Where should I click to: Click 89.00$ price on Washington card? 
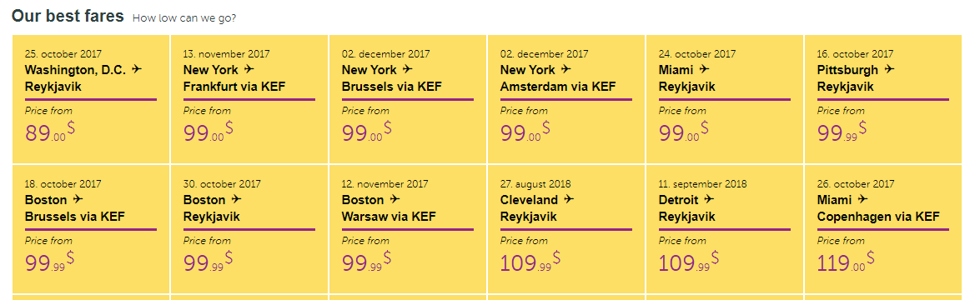point(50,132)
